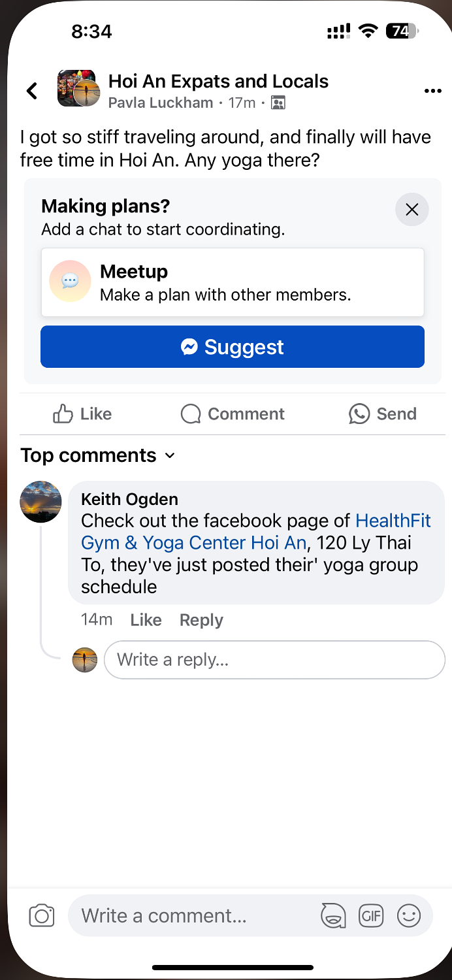Screen dimensions: 452x980
Task: Tap the Write a reply field
Action: 274,660
